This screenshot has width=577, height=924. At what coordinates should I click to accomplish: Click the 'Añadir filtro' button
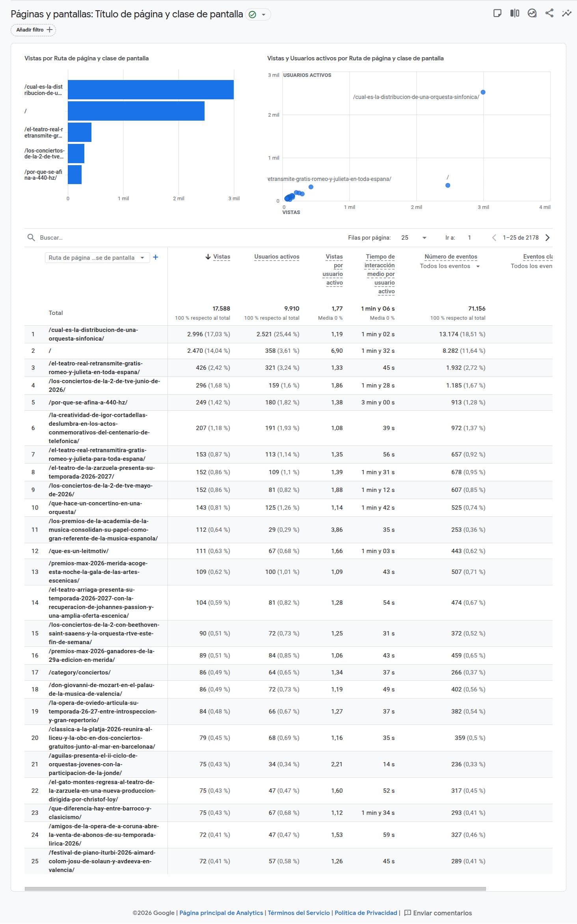[34, 30]
